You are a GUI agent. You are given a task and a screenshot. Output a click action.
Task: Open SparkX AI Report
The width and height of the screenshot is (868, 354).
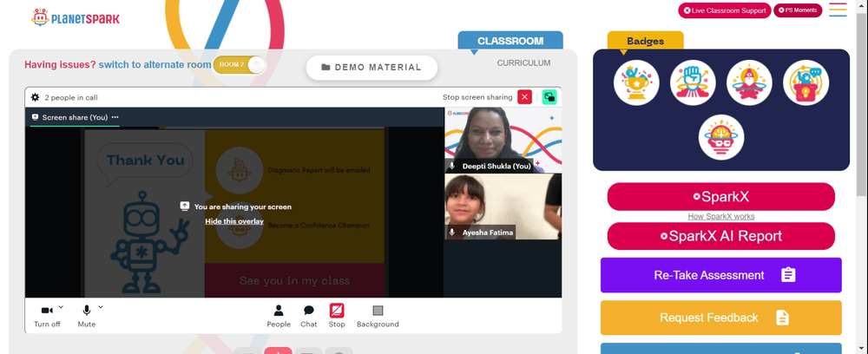point(721,236)
